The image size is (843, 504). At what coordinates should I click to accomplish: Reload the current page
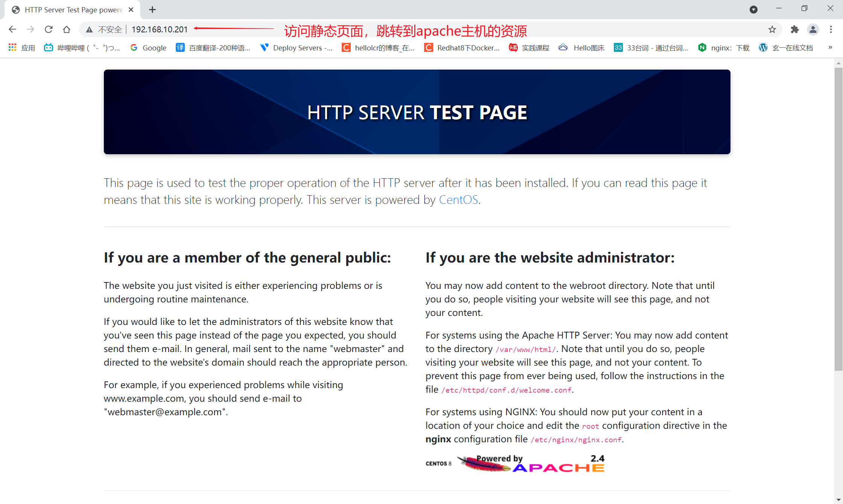(x=49, y=29)
